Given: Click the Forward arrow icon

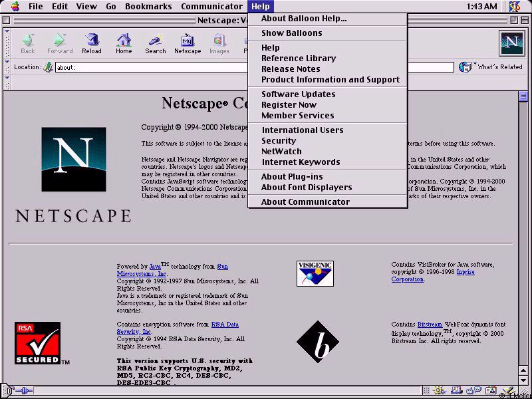Looking at the screenshot, I should [x=60, y=41].
